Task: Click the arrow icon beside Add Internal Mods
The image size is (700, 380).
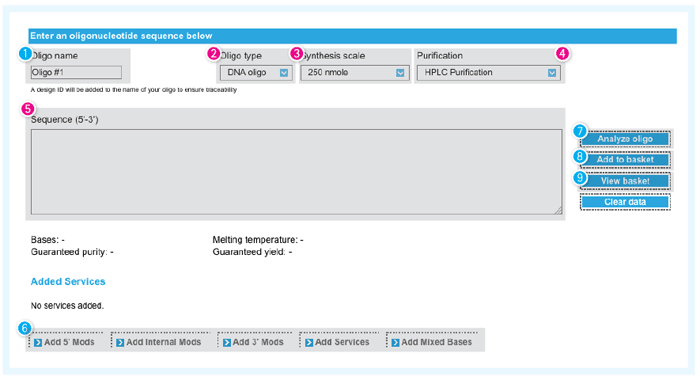Action: 120,342
